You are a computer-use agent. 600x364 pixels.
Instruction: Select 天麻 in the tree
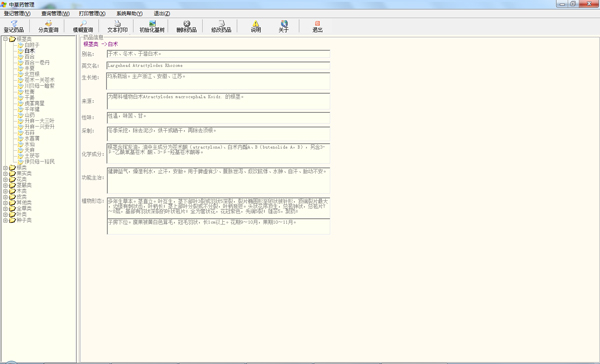tap(29, 150)
